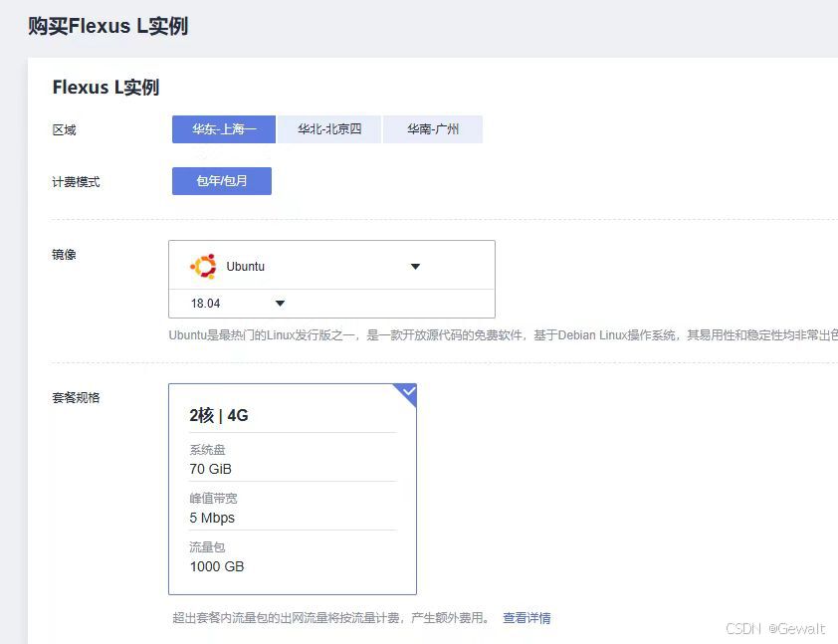Select the 华东-上海一 region

tap(223, 129)
